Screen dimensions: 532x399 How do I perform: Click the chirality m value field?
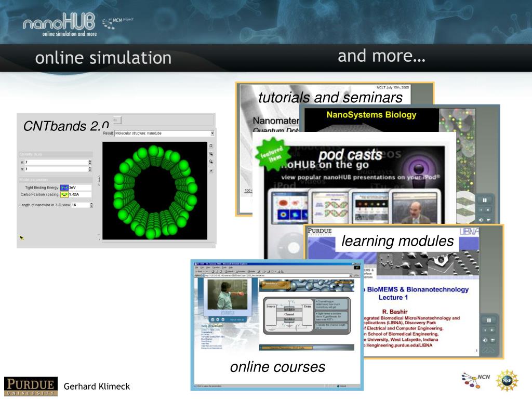56,169
